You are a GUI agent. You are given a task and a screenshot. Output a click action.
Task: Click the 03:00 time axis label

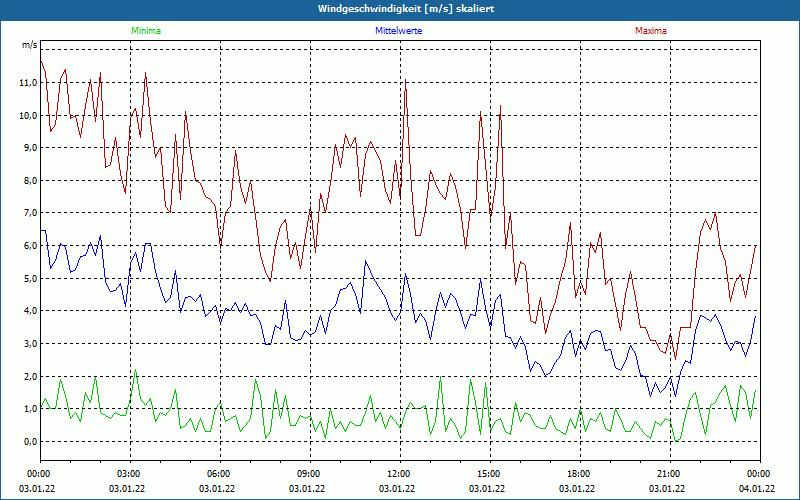130,474
